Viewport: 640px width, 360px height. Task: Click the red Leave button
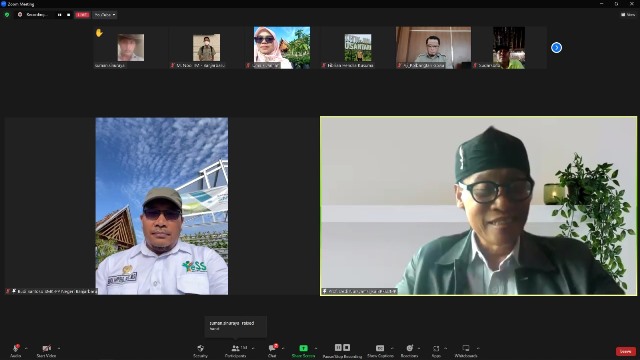pyautogui.click(x=626, y=351)
